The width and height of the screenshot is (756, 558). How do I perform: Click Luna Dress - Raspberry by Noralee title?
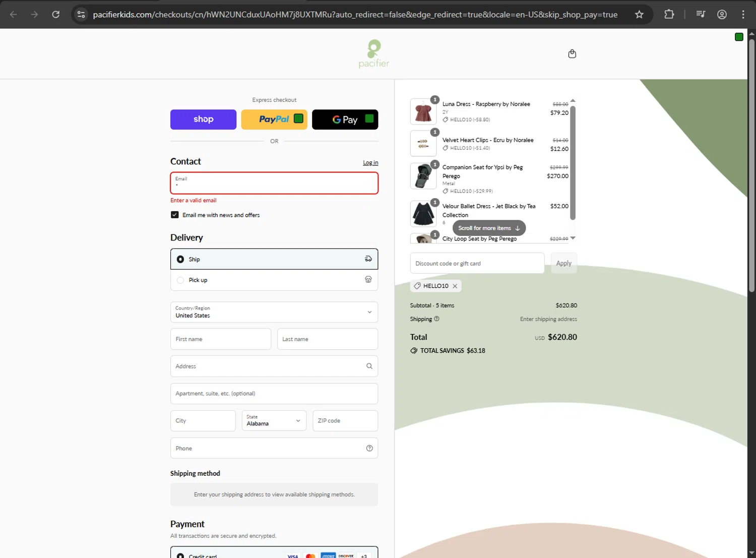486,104
